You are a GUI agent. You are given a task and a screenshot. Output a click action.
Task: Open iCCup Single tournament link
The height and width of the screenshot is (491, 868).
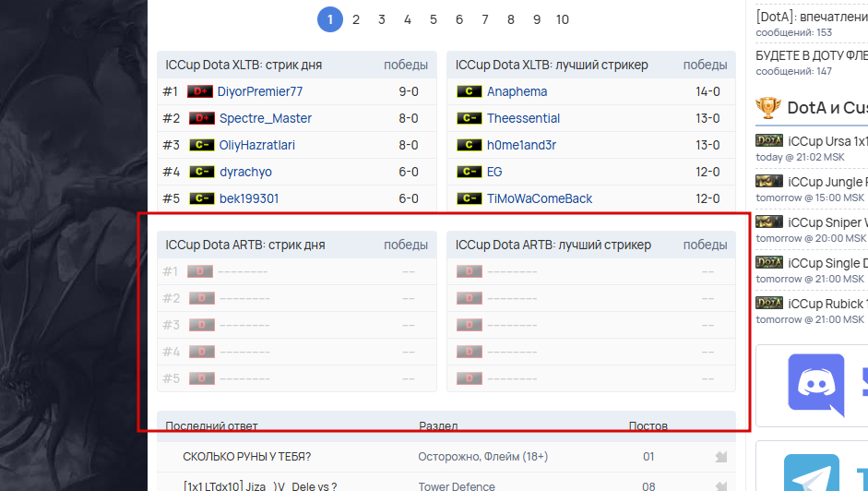tap(827, 263)
